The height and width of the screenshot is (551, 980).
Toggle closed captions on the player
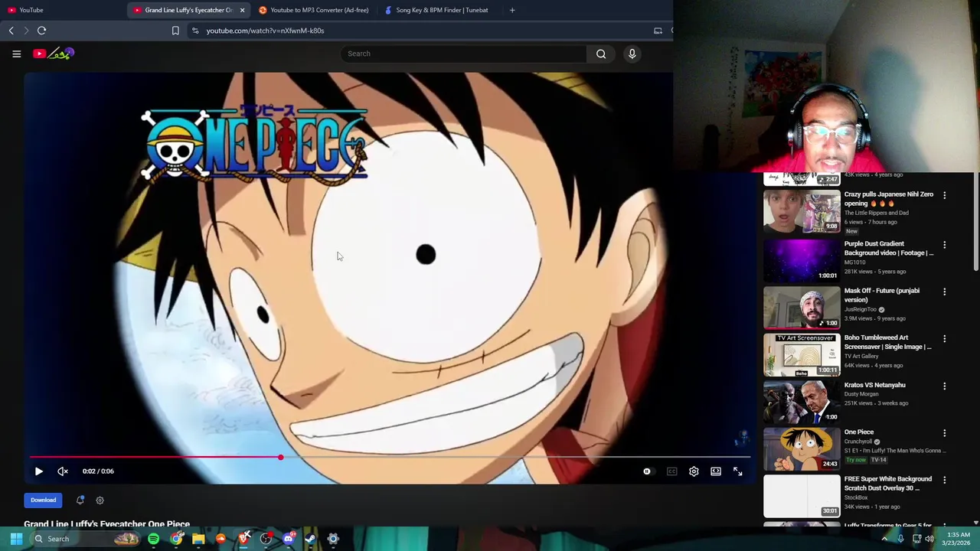click(671, 471)
